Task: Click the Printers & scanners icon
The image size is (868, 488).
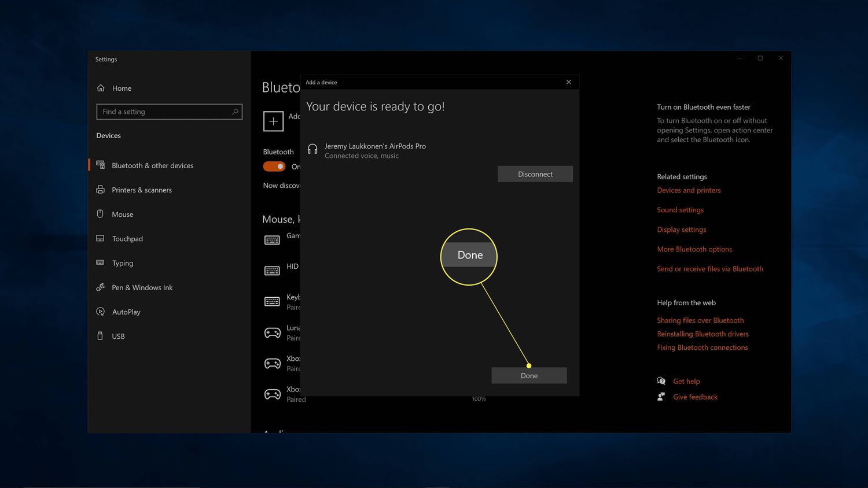Action: pyautogui.click(x=100, y=190)
